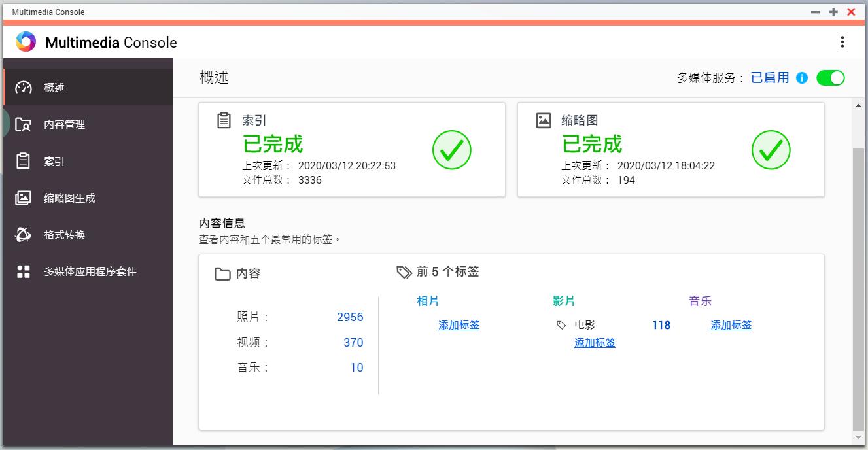Click the green checkmark on 缩略图 card
Viewport: 868px width, 450px height.
[x=771, y=150]
